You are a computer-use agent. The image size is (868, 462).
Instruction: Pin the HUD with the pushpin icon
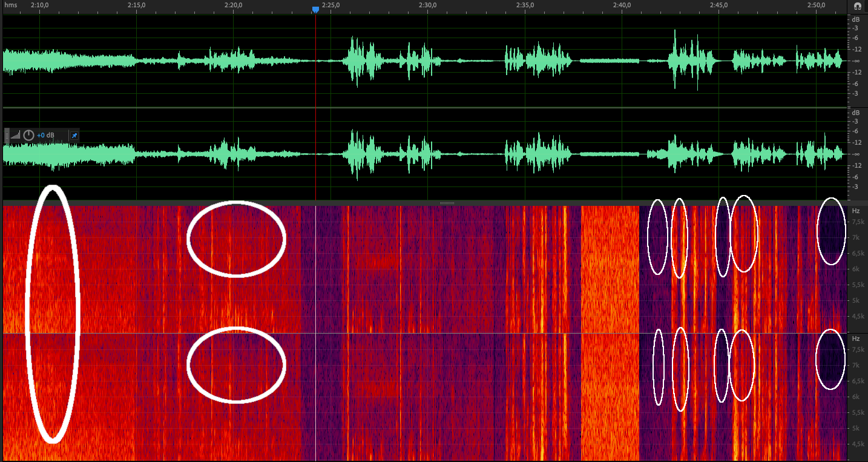(x=74, y=135)
